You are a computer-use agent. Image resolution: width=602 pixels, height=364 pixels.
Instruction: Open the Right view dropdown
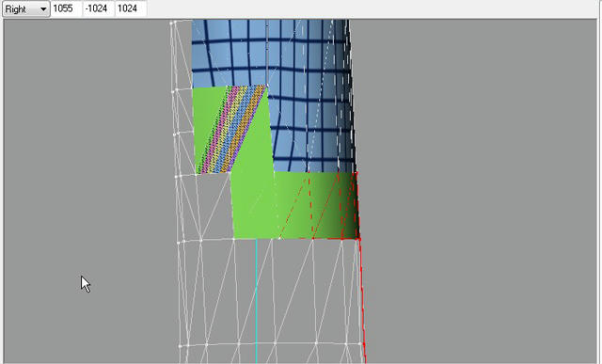26,8
